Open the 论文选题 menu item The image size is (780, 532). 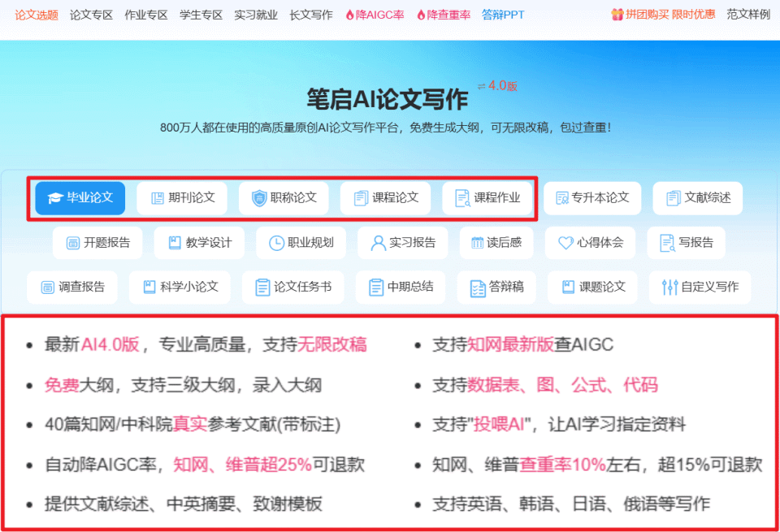(37, 15)
